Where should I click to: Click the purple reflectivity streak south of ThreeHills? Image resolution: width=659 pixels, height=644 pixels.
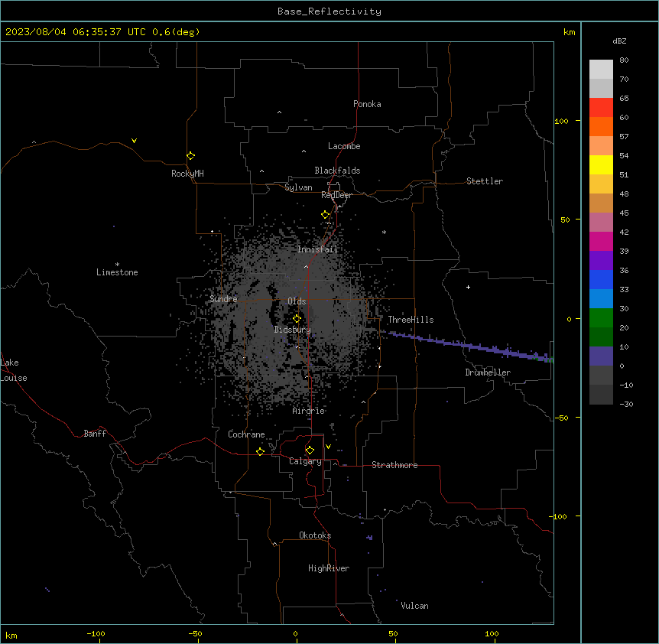469,346
